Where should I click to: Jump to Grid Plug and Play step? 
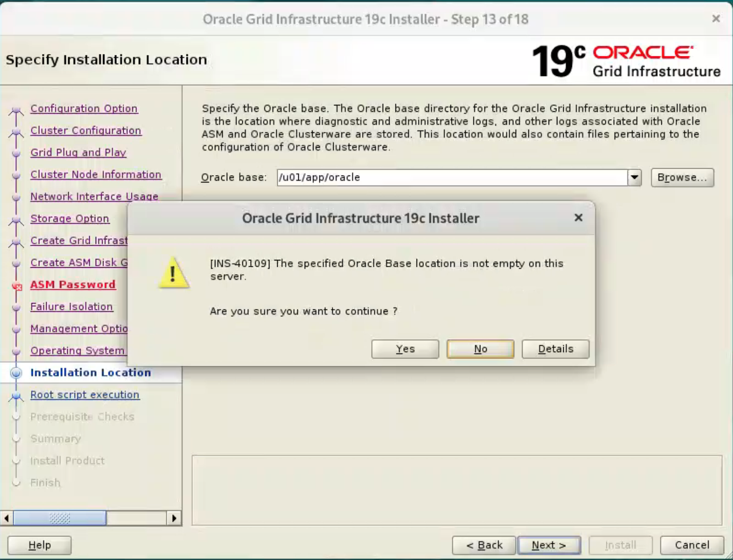tap(79, 153)
